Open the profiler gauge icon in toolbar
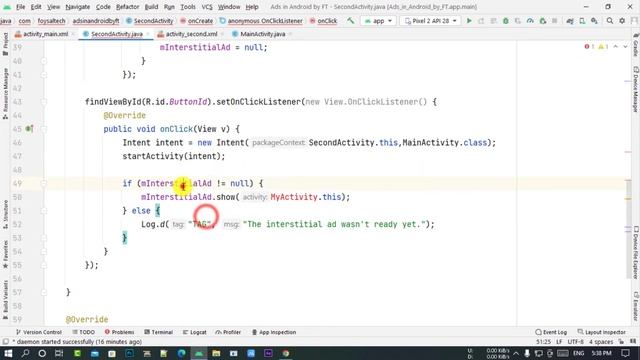The width and height of the screenshot is (640, 360). tap(530, 20)
